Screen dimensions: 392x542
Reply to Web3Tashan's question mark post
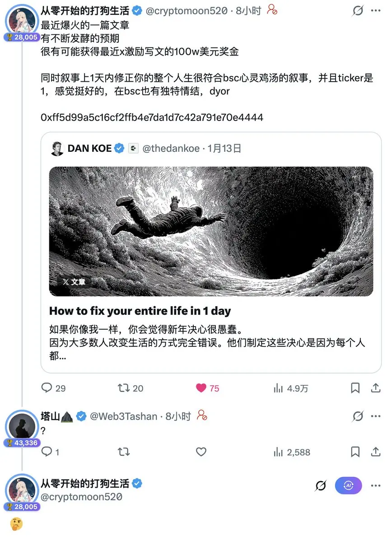(50, 452)
